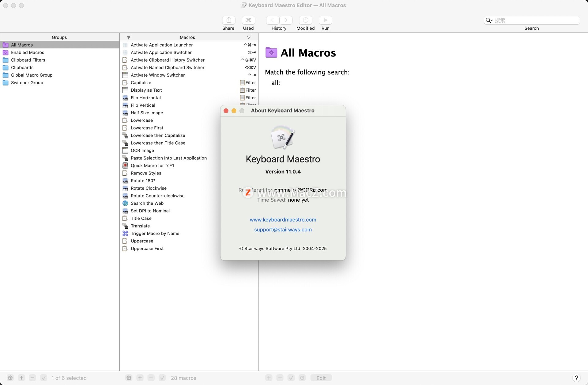
Task: Select the Lowercase macro
Action: coord(170,120)
